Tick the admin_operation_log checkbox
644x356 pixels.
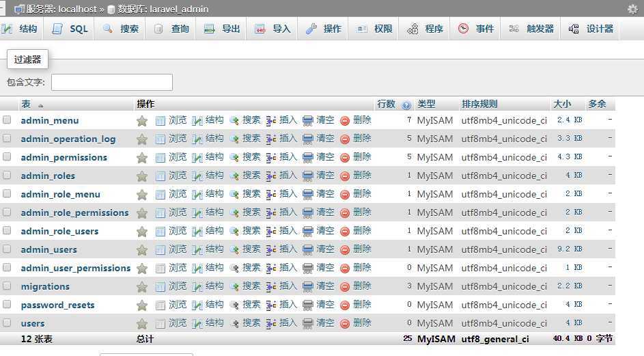coord(7,138)
